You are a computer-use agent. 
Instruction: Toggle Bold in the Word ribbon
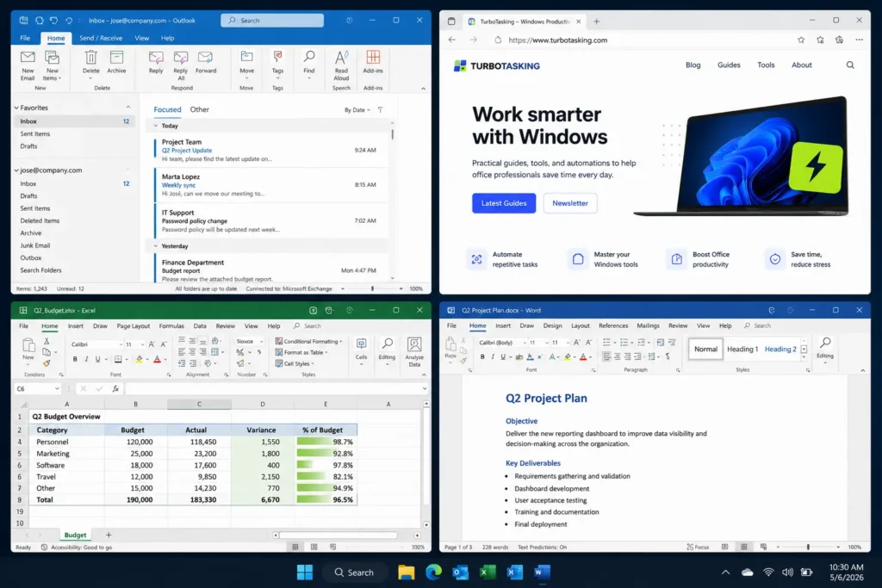482,356
